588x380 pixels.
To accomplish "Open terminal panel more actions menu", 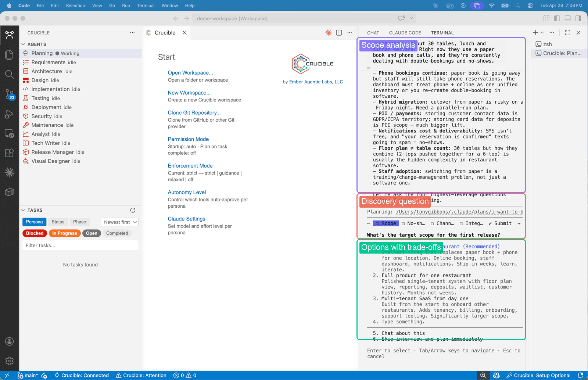I will (552, 33).
